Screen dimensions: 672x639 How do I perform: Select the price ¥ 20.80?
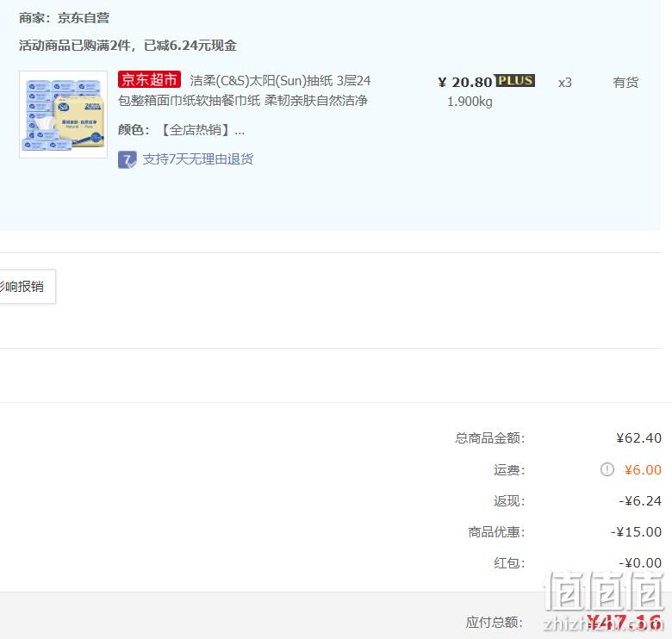tap(465, 82)
